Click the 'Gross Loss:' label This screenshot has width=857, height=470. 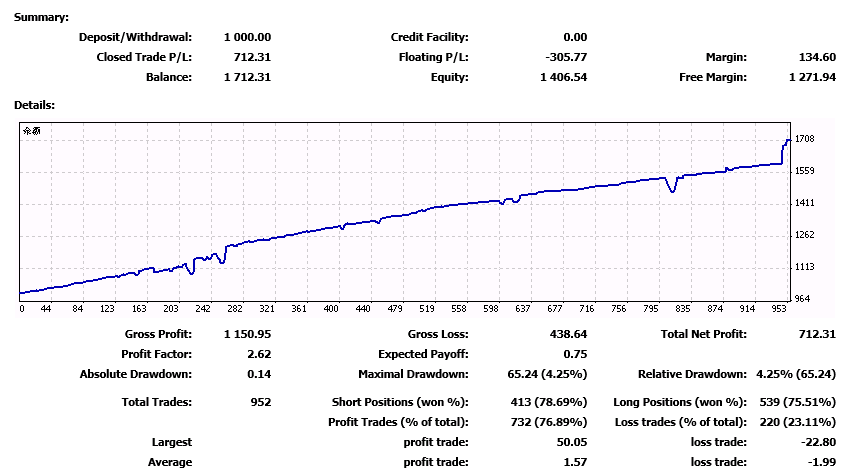438,334
